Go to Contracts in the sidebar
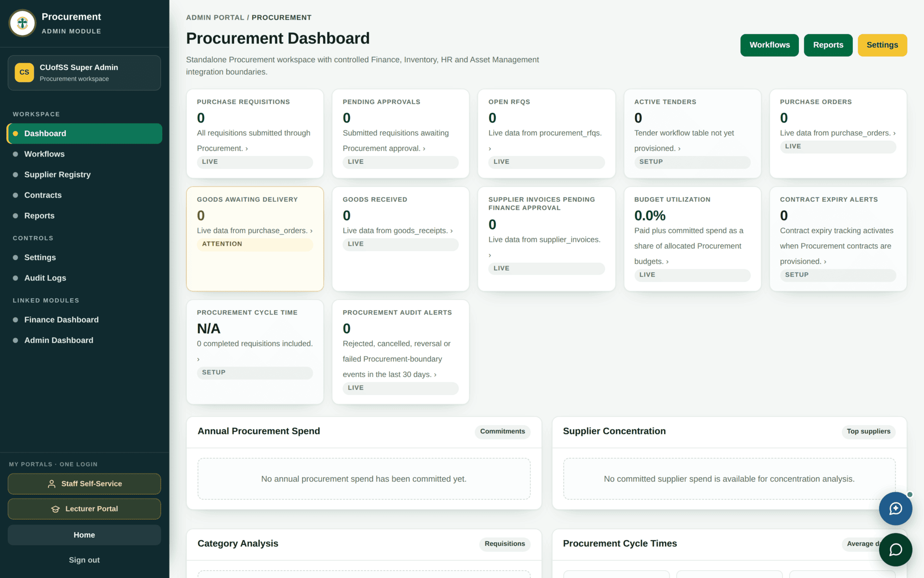The image size is (924, 578). 84,195
